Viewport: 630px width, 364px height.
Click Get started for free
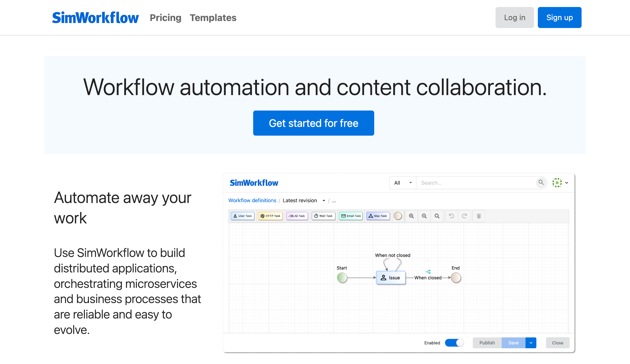(x=314, y=123)
